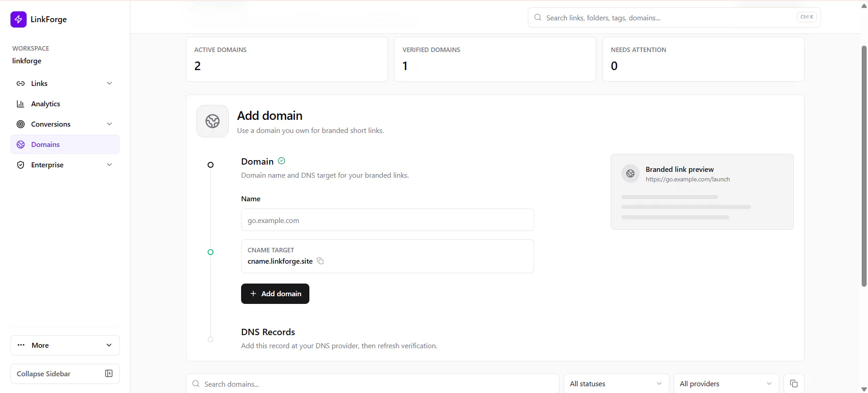Screen dimensions: 868x393
Task: Click the More ellipsis icon
Action: [x=21, y=345]
